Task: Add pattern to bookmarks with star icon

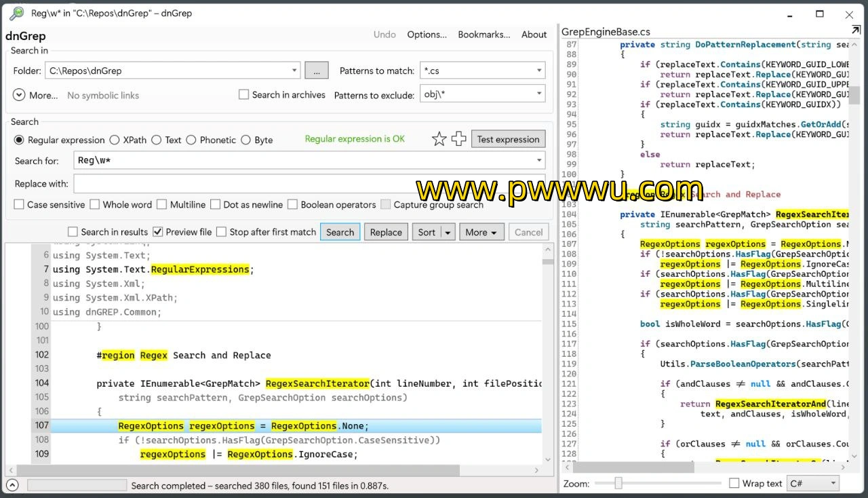Action: point(439,139)
